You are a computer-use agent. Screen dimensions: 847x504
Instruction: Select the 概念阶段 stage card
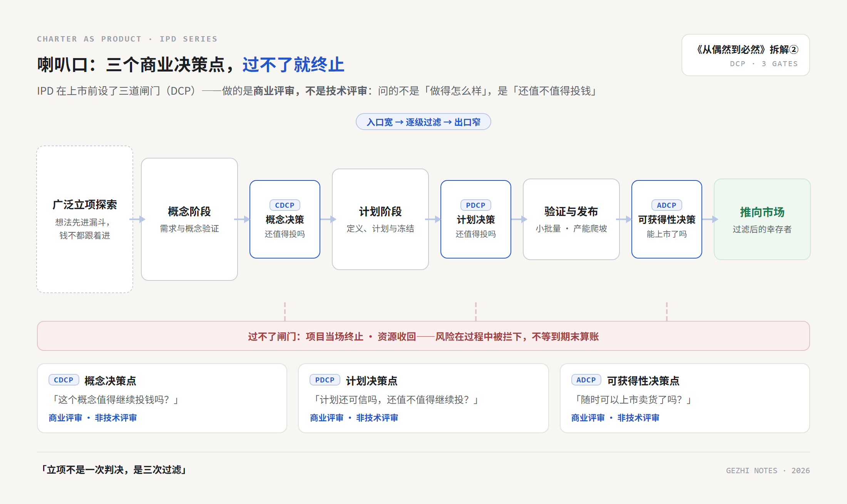tap(189, 219)
